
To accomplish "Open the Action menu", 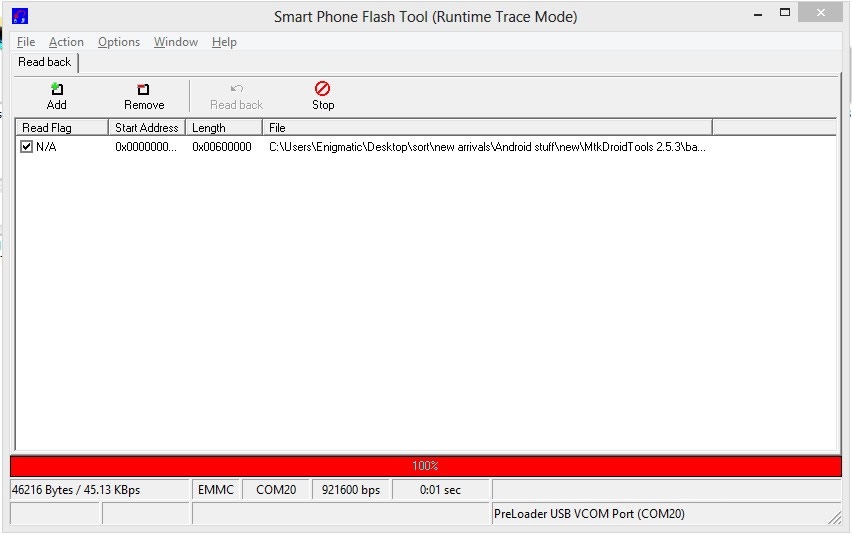I will coord(66,42).
